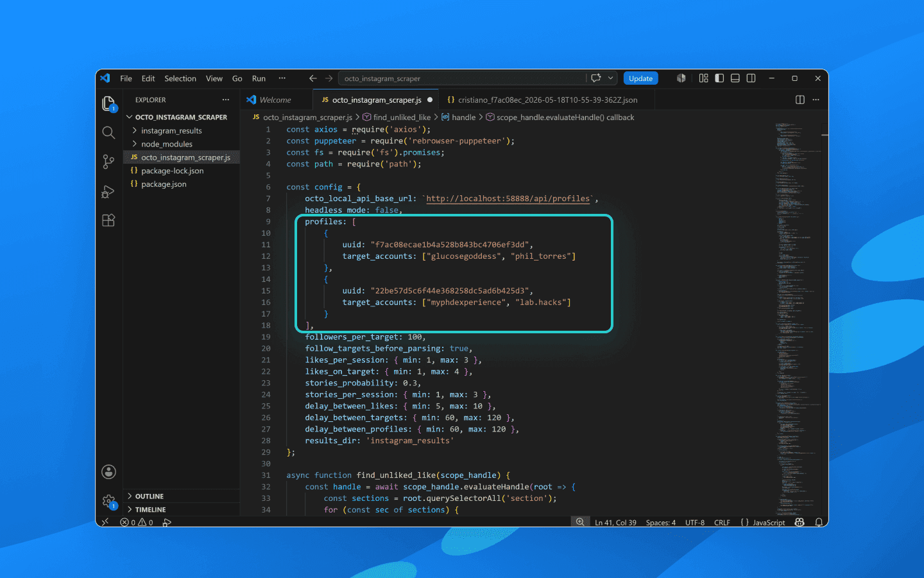Screen dimensions: 924x578
Task: Open the Edit menu
Action: (x=148, y=78)
